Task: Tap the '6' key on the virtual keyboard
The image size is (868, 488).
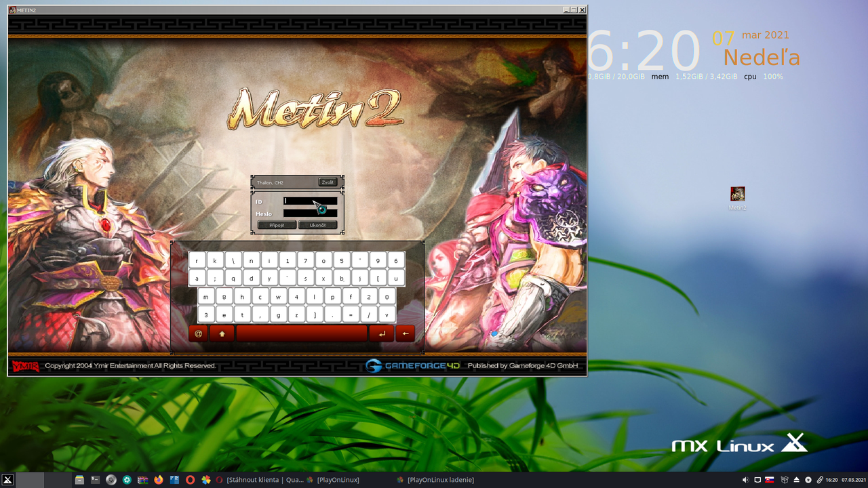Action: 396,260
